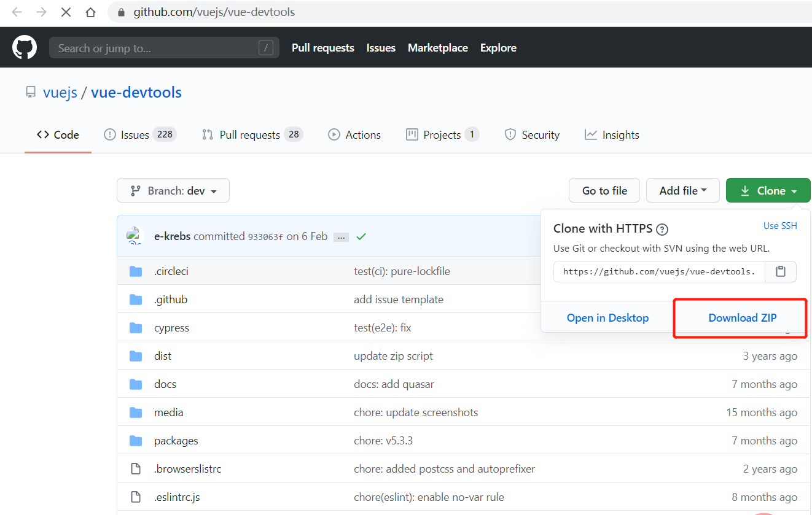Open commit 'update zip script'
Screen dimensions: 812x515
[393, 356]
